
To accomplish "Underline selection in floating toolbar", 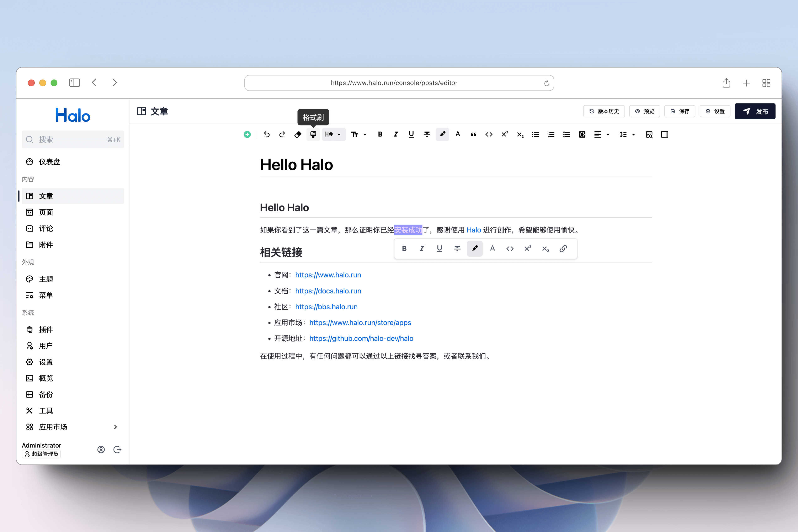I will click(x=439, y=248).
